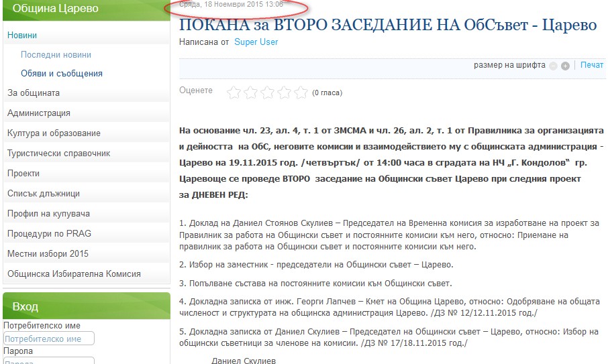
Task: Go to За общината section
Action: [87, 93]
